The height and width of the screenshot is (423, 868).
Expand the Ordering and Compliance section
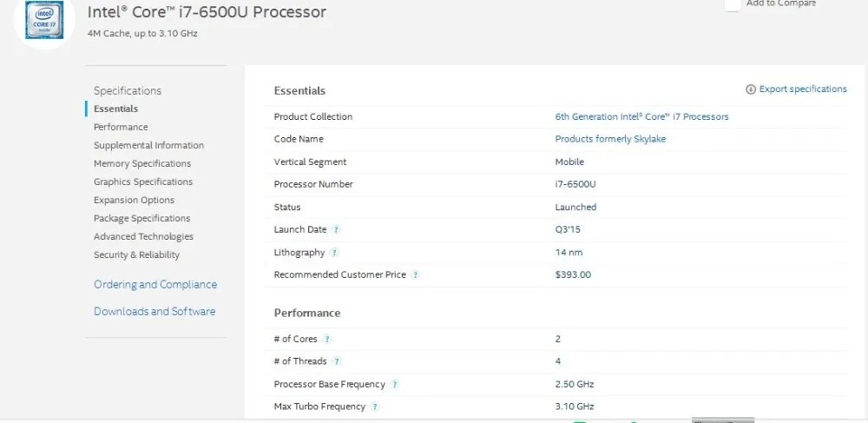tap(155, 285)
